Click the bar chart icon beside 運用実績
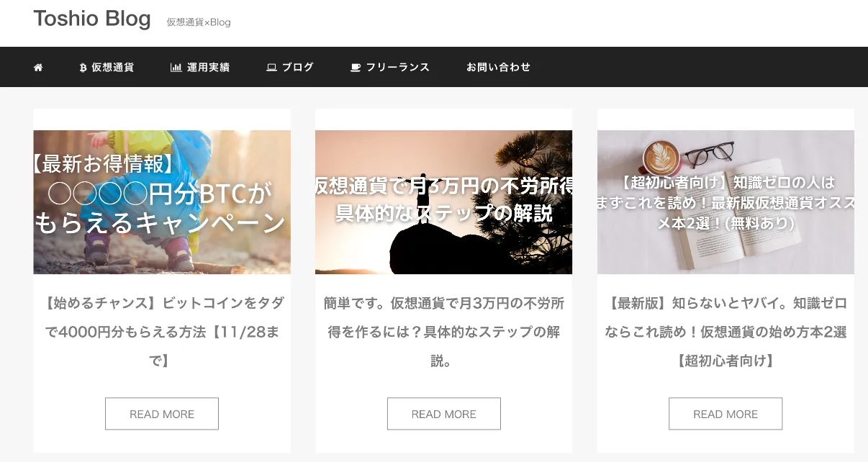Viewport: 868px width, 462px height. tap(176, 67)
